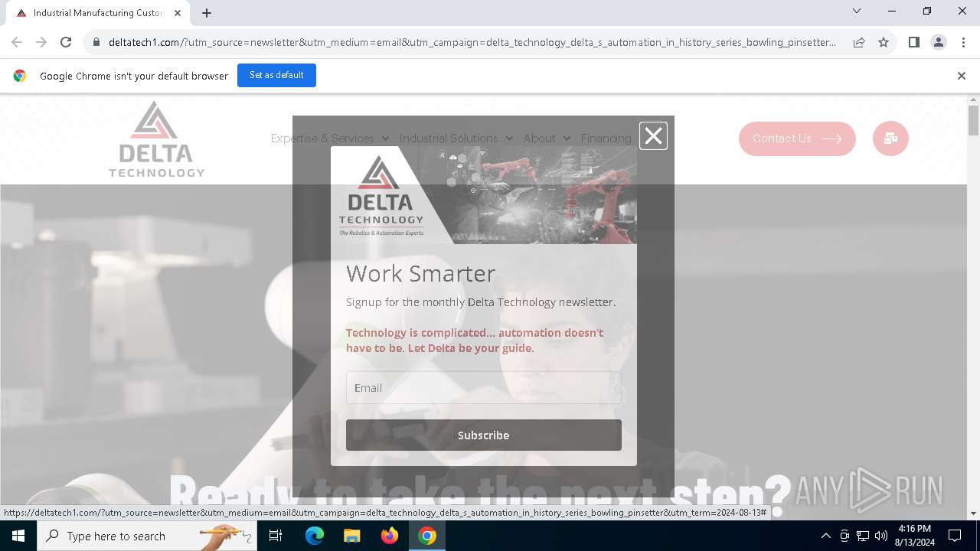This screenshot has width=980, height=551.
Task: Expand the Industrial Solutions dropdown arrow
Action: [x=509, y=139]
